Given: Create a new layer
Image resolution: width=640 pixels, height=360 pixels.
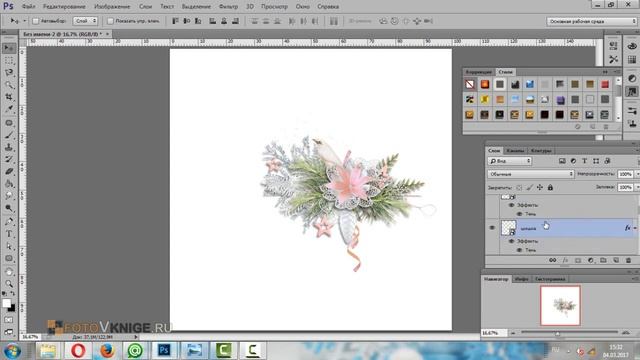Looking at the screenshot, I should [616, 260].
